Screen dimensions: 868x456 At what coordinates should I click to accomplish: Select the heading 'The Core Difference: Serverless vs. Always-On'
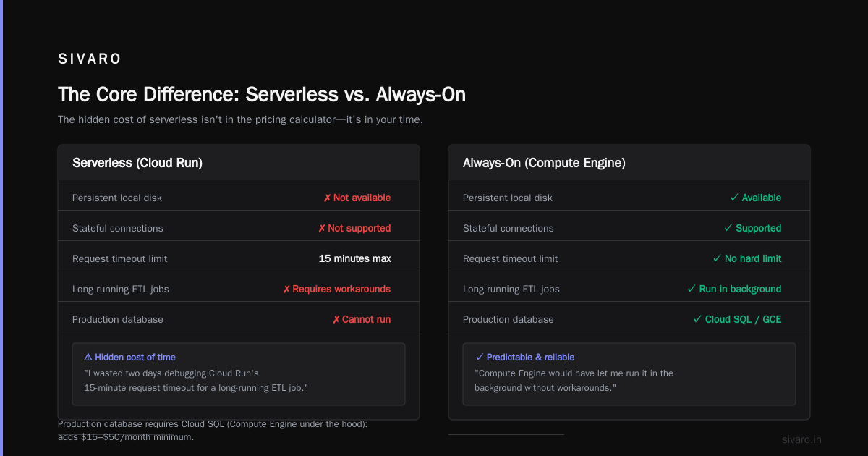pos(262,95)
